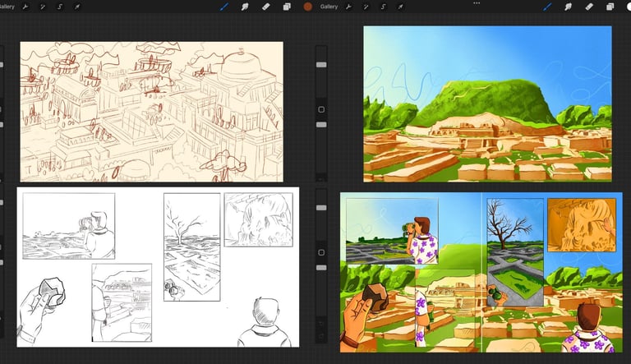
Task: Open Adjustments magic wand in left window
Action: tap(42, 7)
